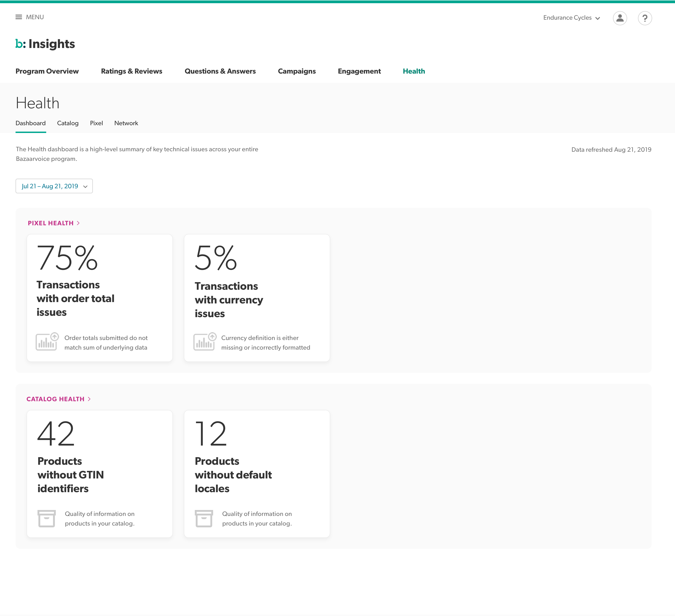This screenshot has height=616, width=675.
Task: Open the Jul 21 – Aug 21, 2019 date picker
Action: click(54, 186)
